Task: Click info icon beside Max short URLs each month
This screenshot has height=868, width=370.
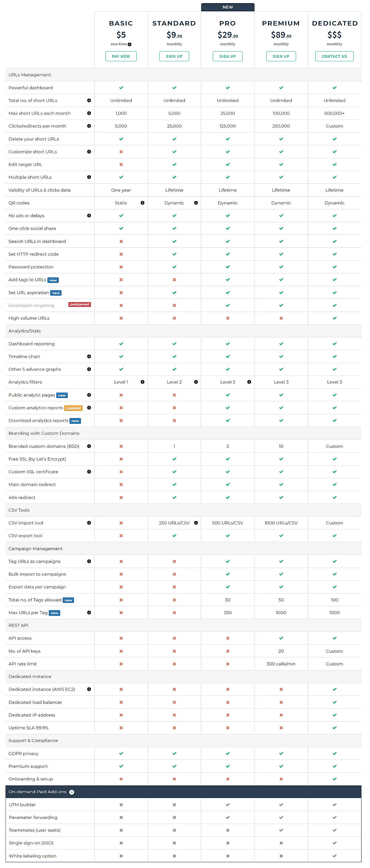Action: point(89,113)
